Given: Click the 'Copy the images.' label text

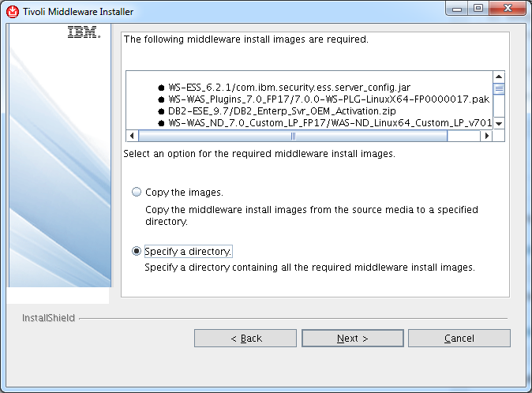Looking at the screenshot, I should 184,193.
